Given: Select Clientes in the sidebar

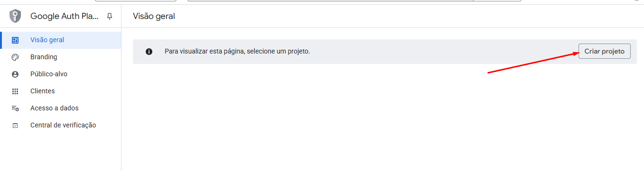Looking at the screenshot, I should tap(61, 91).
